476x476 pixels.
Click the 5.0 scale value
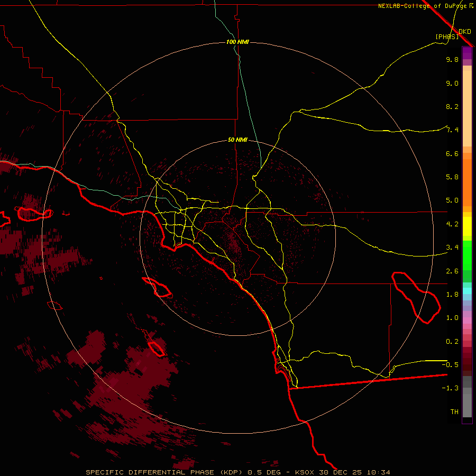click(x=452, y=200)
